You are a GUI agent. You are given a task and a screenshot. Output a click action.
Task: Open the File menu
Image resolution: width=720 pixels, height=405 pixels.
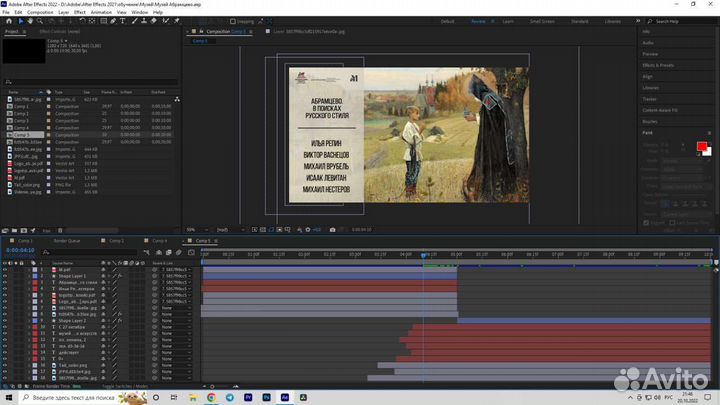(x=6, y=12)
